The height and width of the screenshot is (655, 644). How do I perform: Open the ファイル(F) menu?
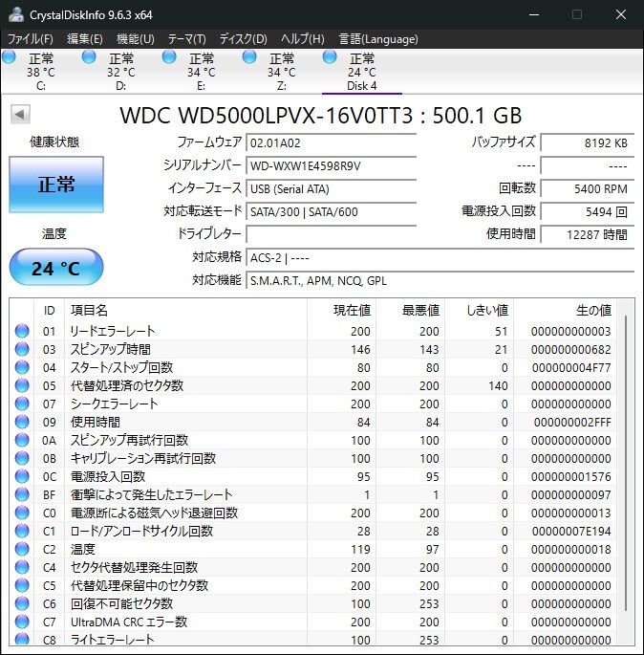click(30, 39)
